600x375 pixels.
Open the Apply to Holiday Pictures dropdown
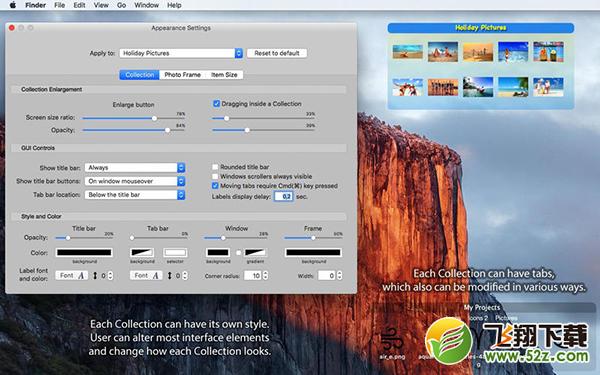[181, 53]
